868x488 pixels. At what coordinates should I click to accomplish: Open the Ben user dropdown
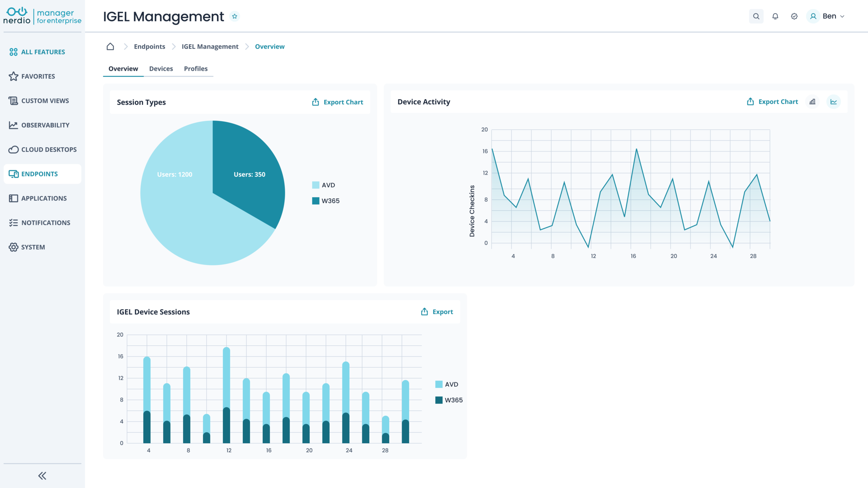tap(829, 16)
